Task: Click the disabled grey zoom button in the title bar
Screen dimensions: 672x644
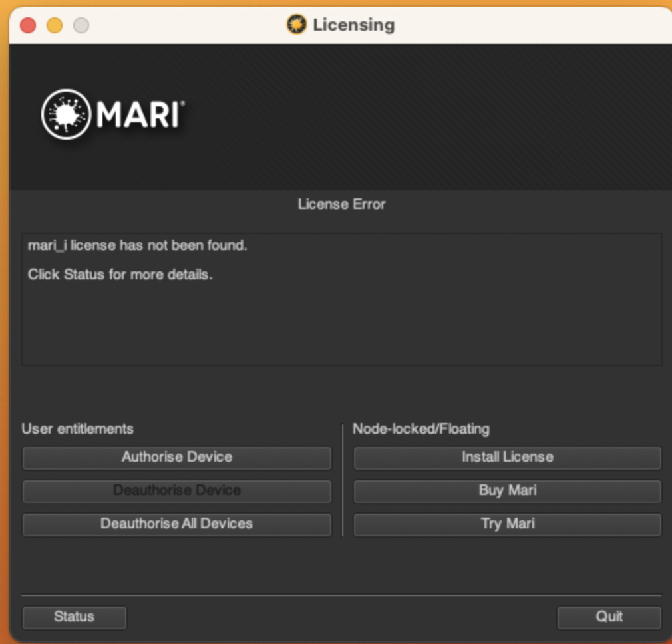Action: [x=81, y=25]
